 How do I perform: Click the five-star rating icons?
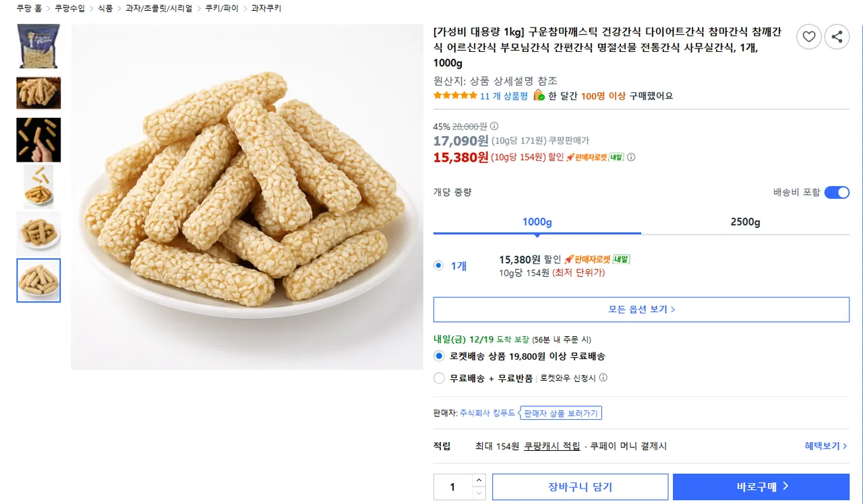(x=455, y=96)
